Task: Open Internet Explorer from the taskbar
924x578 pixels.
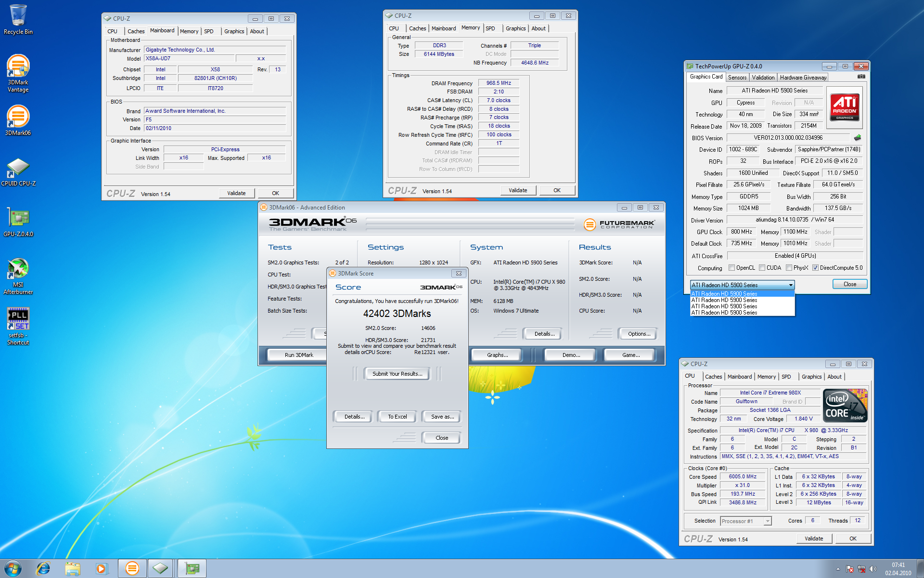Action: pos(43,568)
